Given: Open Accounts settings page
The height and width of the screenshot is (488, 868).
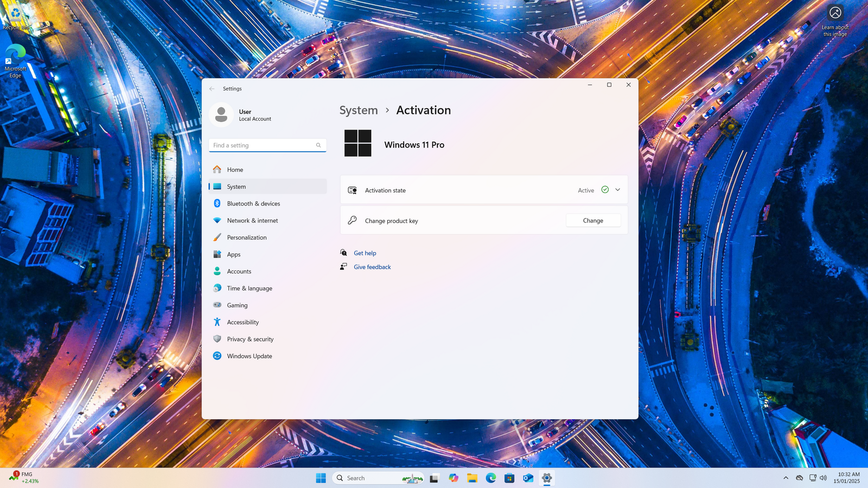Looking at the screenshot, I should (x=267, y=271).
